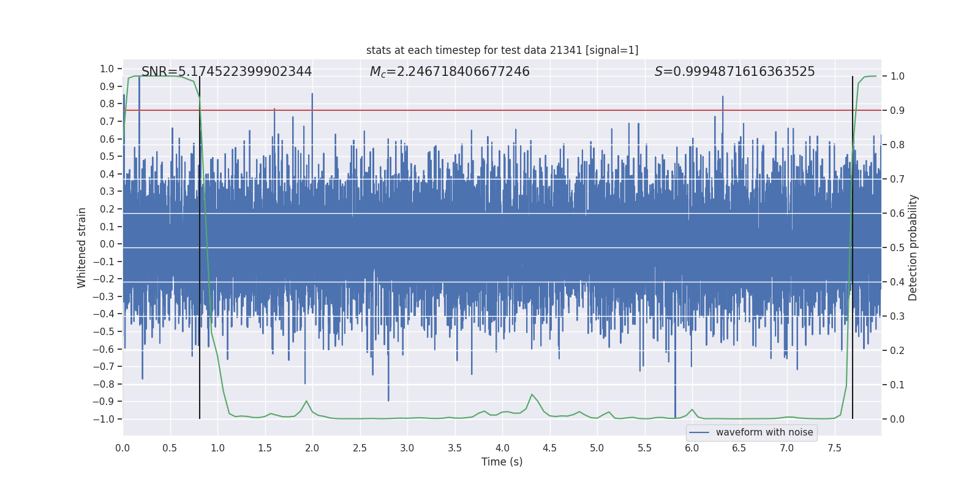Click the right axis tick label 0.5
This screenshot has width=980, height=490.
[x=897, y=248]
